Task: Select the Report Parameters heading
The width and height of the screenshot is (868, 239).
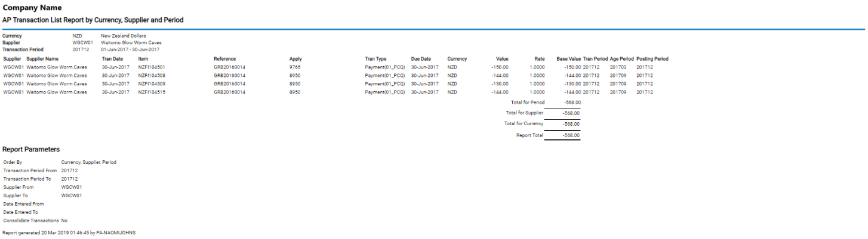Action: 31,149
